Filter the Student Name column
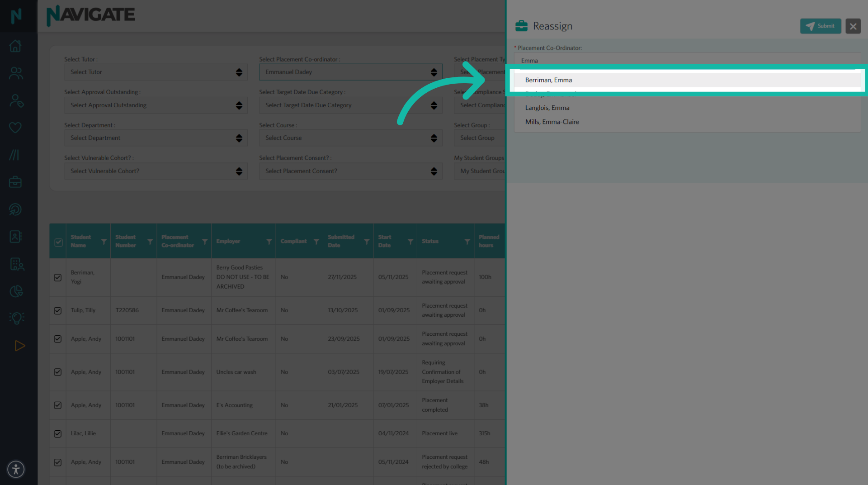The height and width of the screenshot is (485, 868). click(104, 242)
